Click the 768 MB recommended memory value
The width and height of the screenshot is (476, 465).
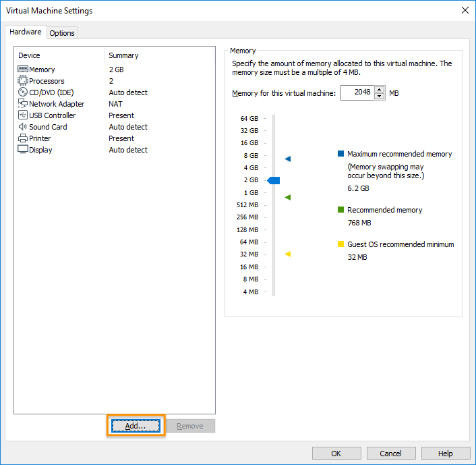pyautogui.click(x=359, y=223)
